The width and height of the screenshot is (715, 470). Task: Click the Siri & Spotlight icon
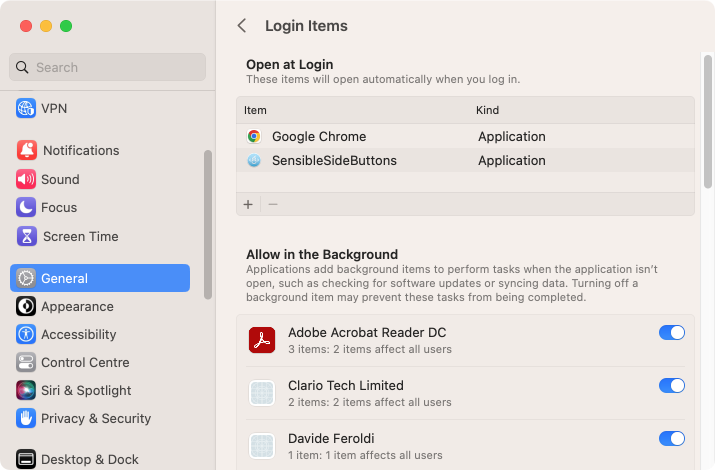(26, 390)
